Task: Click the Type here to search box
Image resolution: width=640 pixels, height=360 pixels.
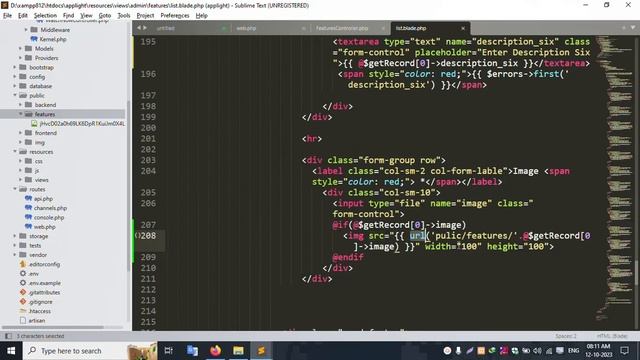Action: 90,351
